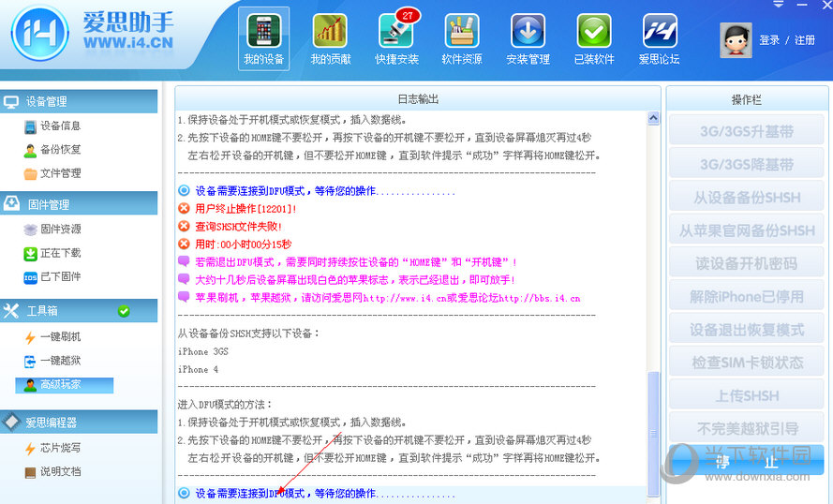Screen dimensions: 833x504
Task: Click the 注册 link
Action: click(804, 40)
